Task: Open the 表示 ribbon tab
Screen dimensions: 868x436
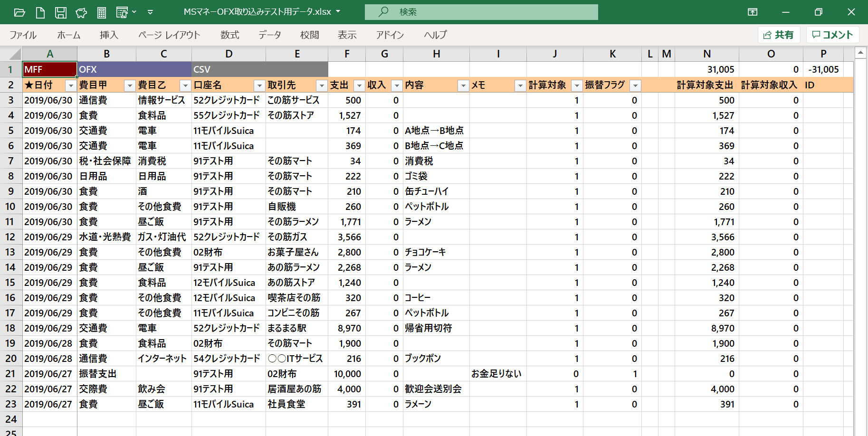Action: (x=347, y=35)
